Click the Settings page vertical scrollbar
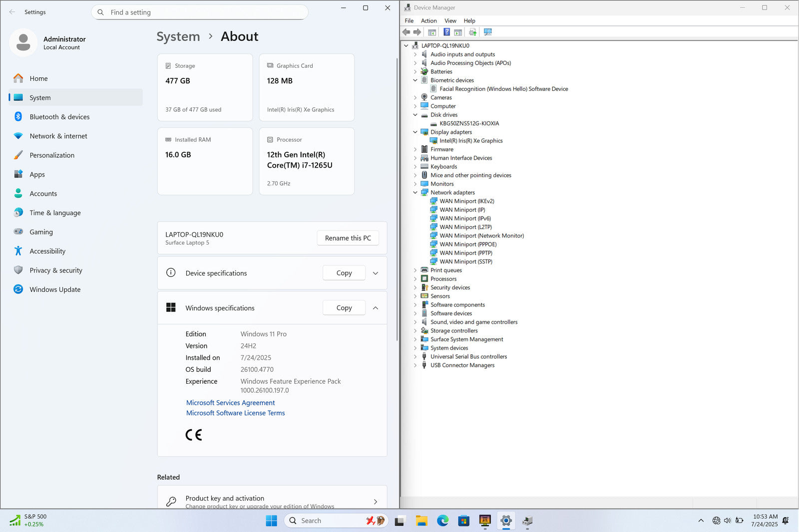799x532 pixels. coord(397,200)
